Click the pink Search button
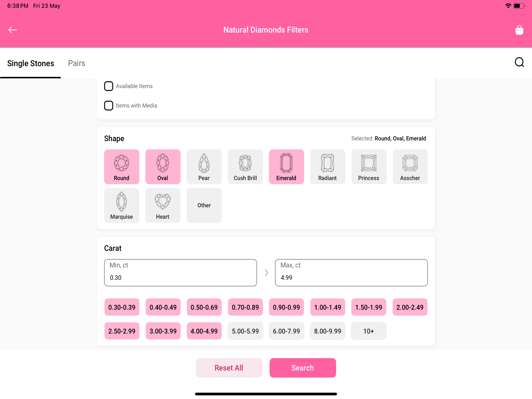This screenshot has width=532, height=399. (x=303, y=367)
